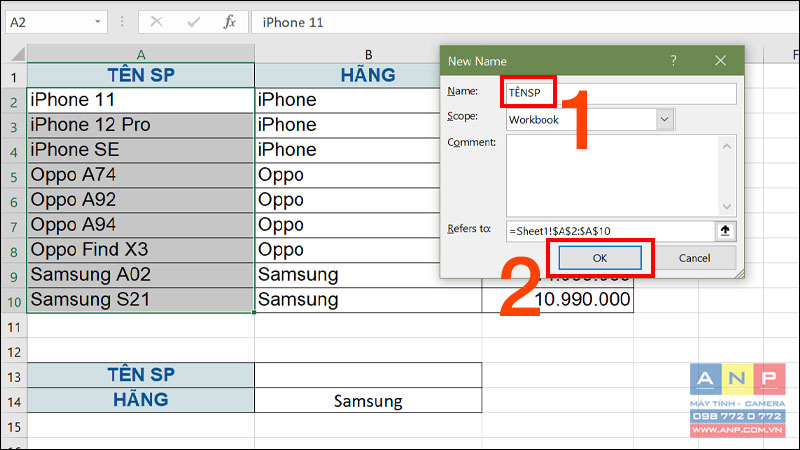800x450 pixels.
Task: Select row 5 header
Action: (14, 176)
